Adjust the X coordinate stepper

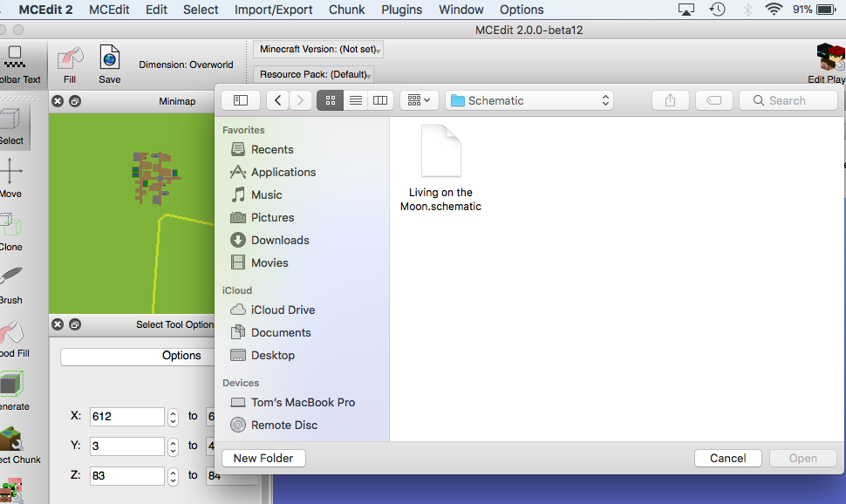pyautogui.click(x=173, y=417)
